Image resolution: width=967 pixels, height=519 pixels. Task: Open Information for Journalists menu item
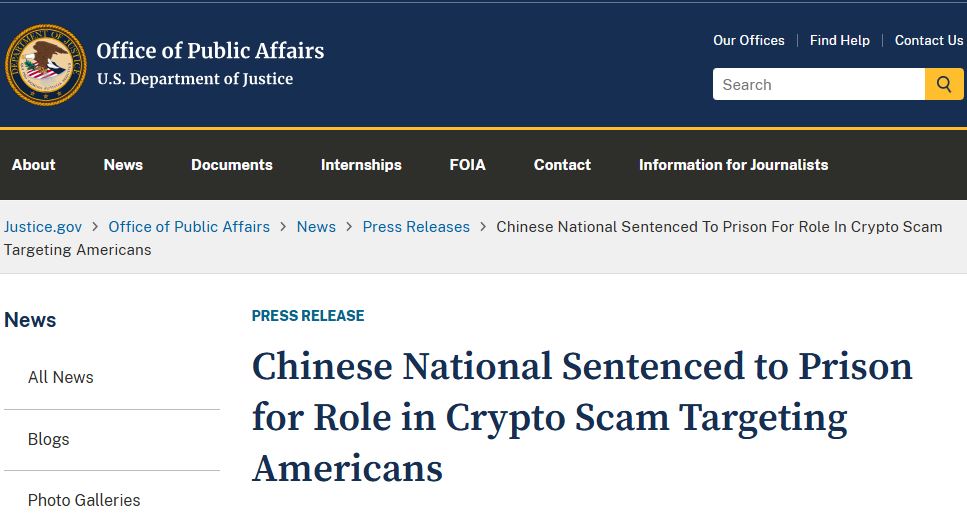733,165
